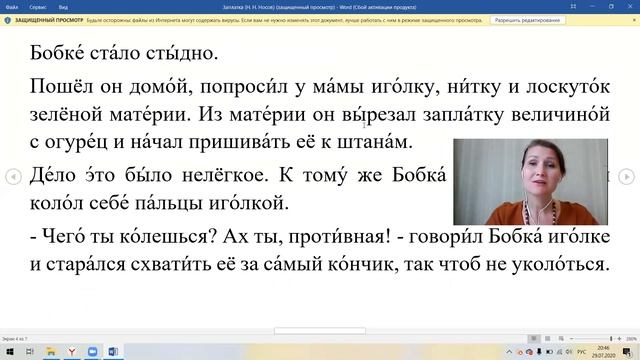640x360 pixels.
Task: Click the zoom percentage value
Action: click(x=631, y=339)
